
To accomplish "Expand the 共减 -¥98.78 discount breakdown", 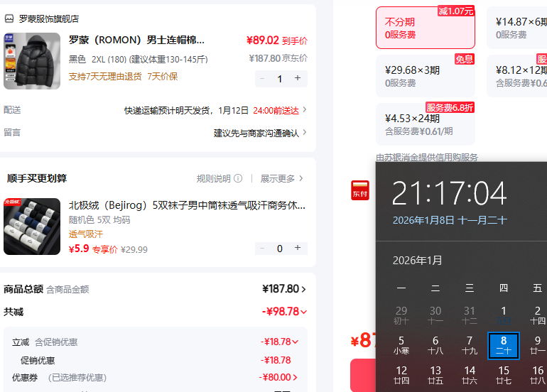I will (x=284, y=312).
